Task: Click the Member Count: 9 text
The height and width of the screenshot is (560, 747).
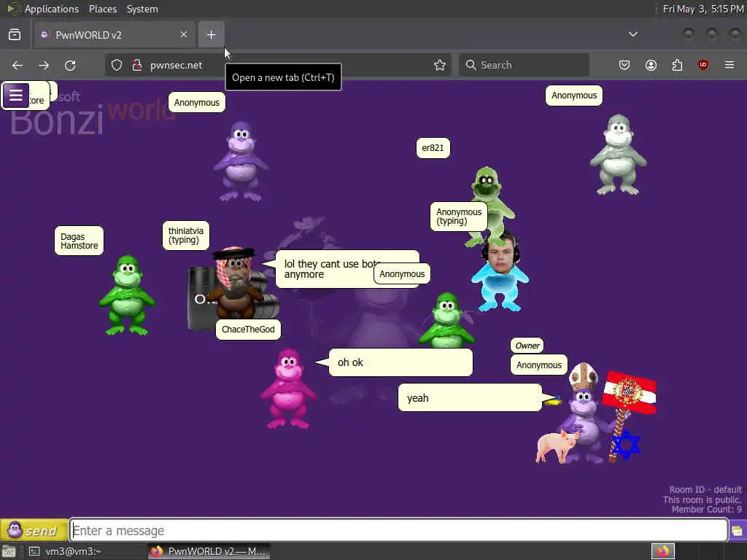Action: coord(706,510)
